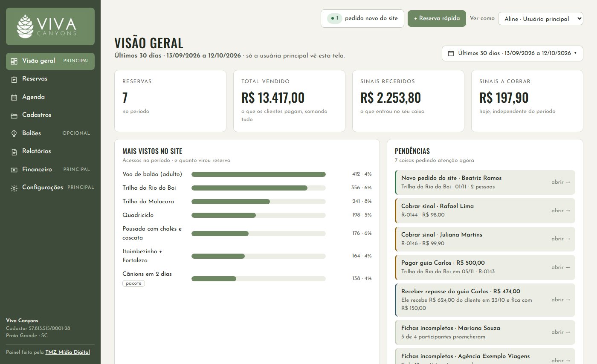Click the Sinais recebidos R$ 2.253,80 card
Screen dimensions: 597x364
pos(408,101)
